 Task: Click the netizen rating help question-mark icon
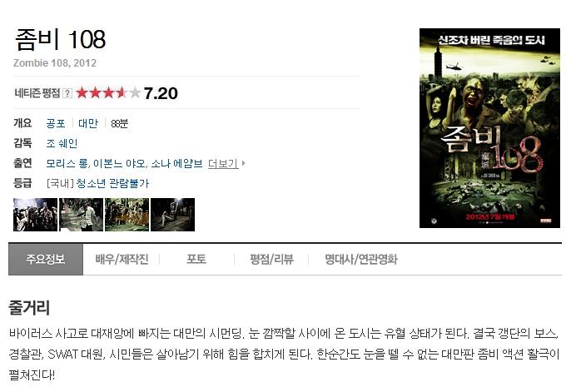[67, 93]
